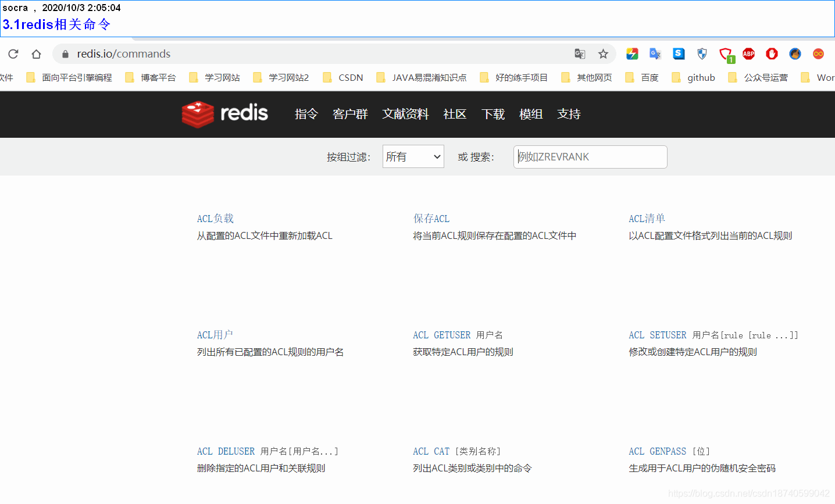
Task: Open the 学习网站 bookmark folder
Action: [215, 78]
